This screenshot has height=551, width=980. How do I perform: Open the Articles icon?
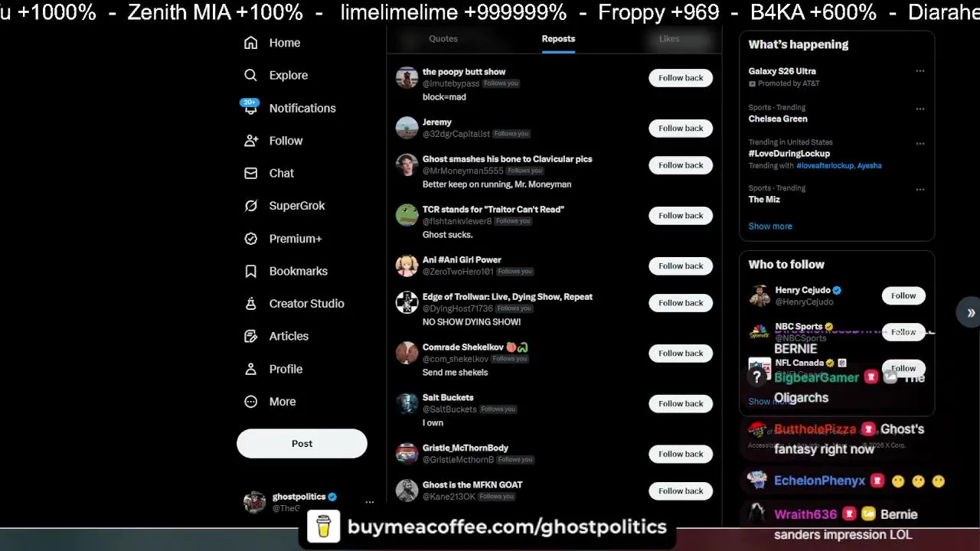(x=250, y=336)
